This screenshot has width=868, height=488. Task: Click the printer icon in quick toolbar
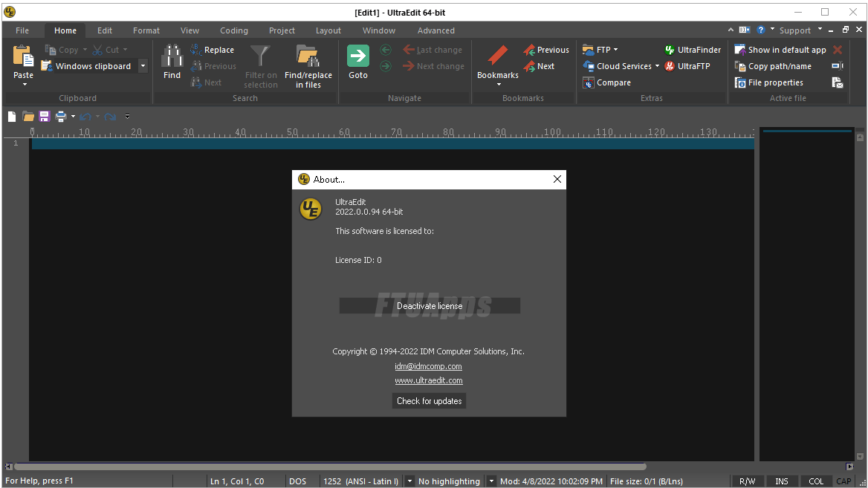click(x=61, y=116)
